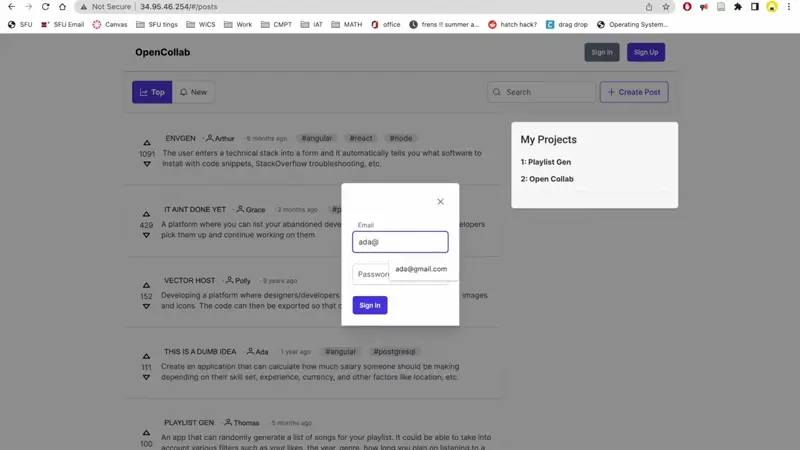Open the Chrome three-dot menu
The height and width of the screenshot is (450, 800).
click(789, 7)
